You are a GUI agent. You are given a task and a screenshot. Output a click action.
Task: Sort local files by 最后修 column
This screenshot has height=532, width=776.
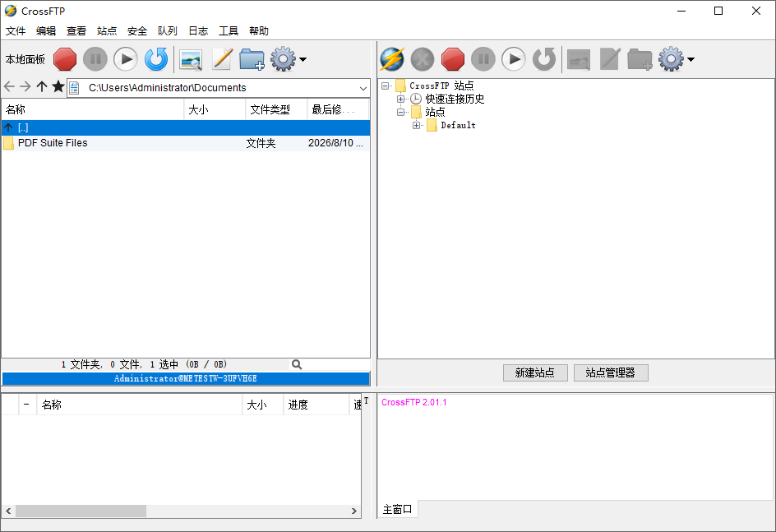click(x=338, y=109)
